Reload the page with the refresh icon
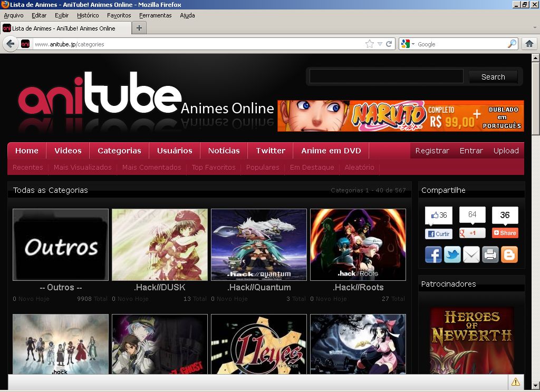Viewport: 540px width, 392px height. [x=389, y=44]
